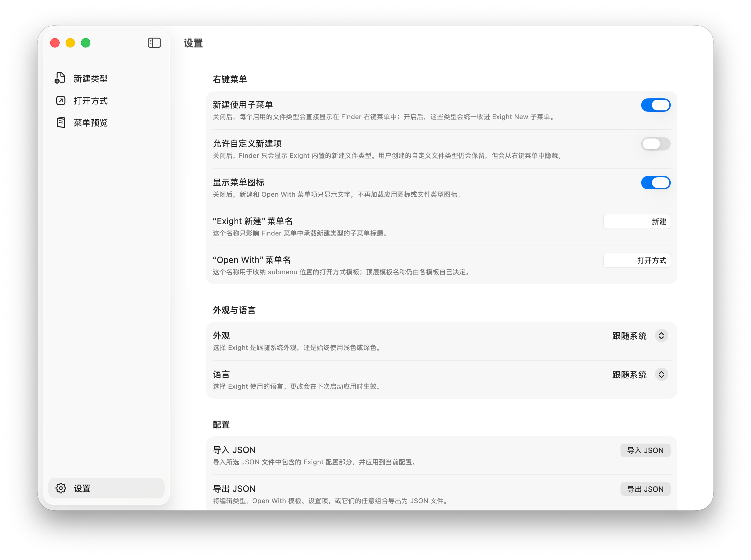Open the 外观 跟随系统 dropdown
Viewport: 751px width, 560px height.
pyautogui.click(x=640, y=336)
